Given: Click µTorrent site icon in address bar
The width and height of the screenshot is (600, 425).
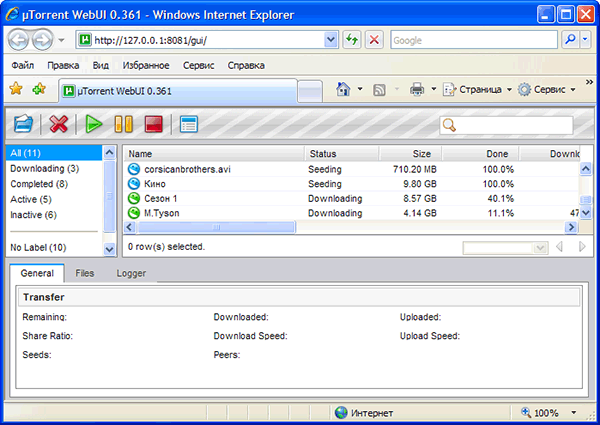Looking at the screenshot, I should (85, 40).
